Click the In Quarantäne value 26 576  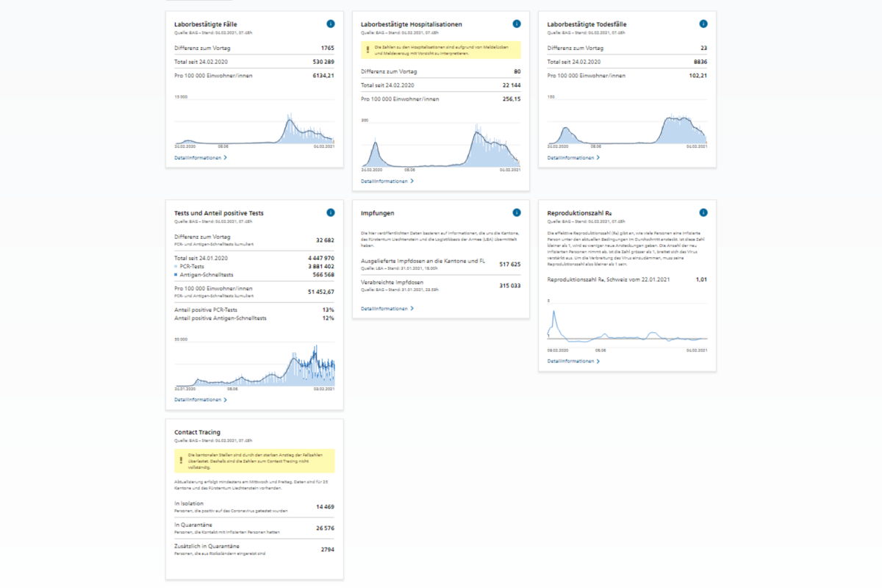325,528
